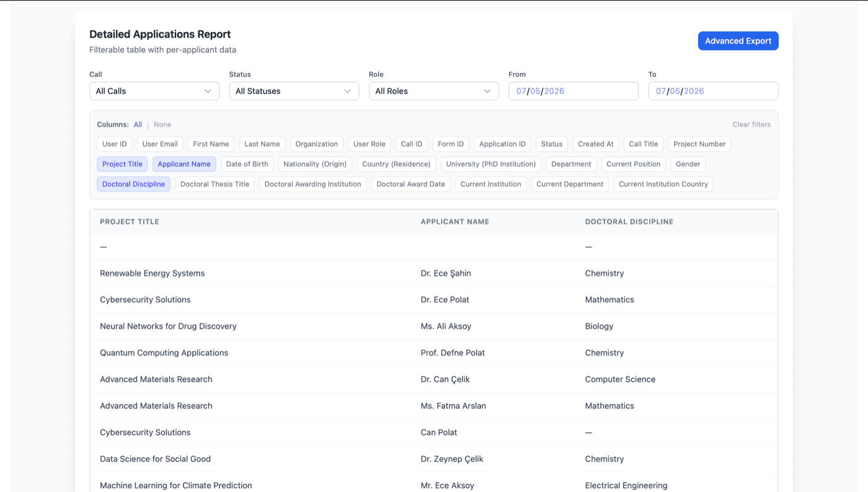
Task: Open the Call dropdown showing All Calls
Action: pos(154,91)
